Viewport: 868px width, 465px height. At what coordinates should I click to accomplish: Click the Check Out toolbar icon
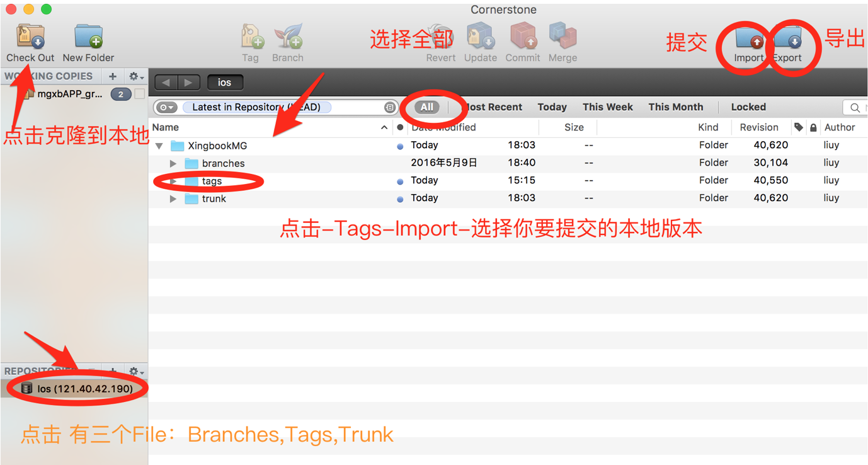point(30,37)
